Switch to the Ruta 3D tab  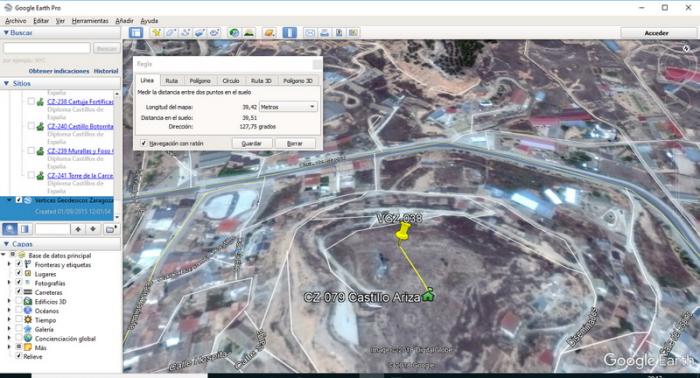tap(261, 80)
